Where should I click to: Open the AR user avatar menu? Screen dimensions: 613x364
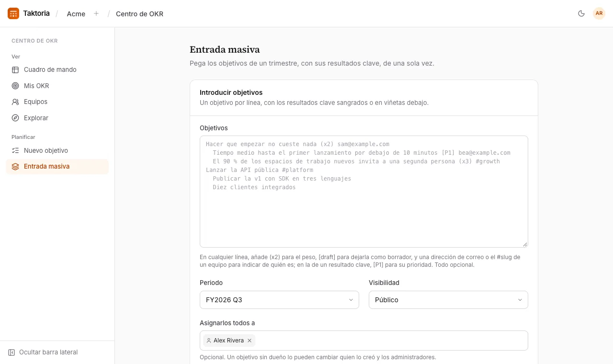tap(599, 13)
